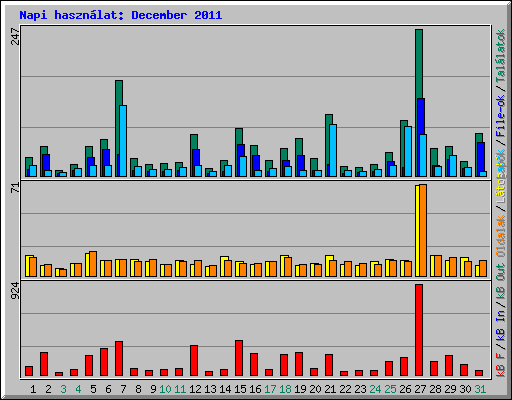Click day label 15 on the x-axis
Screen dimensions: 512x400
click(x=240, y=389)
